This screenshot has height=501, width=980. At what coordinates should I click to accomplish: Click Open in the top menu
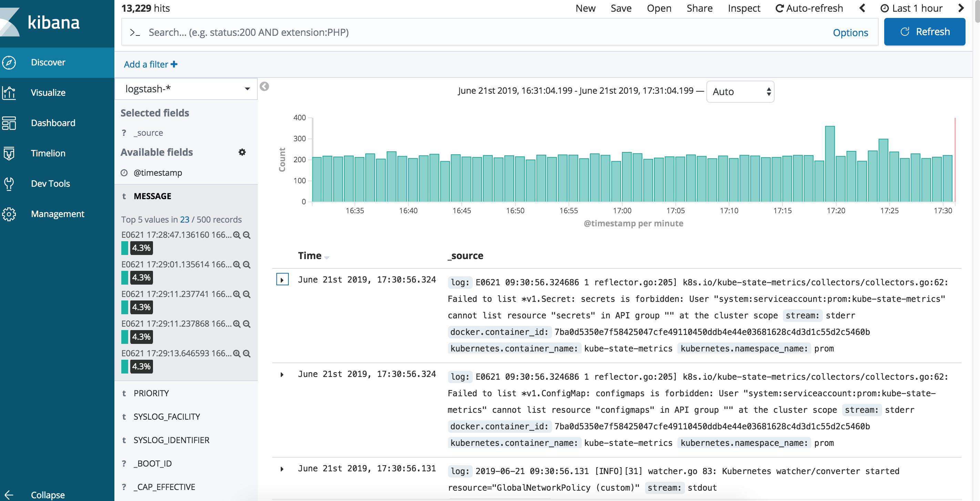[x=659, y=8]
